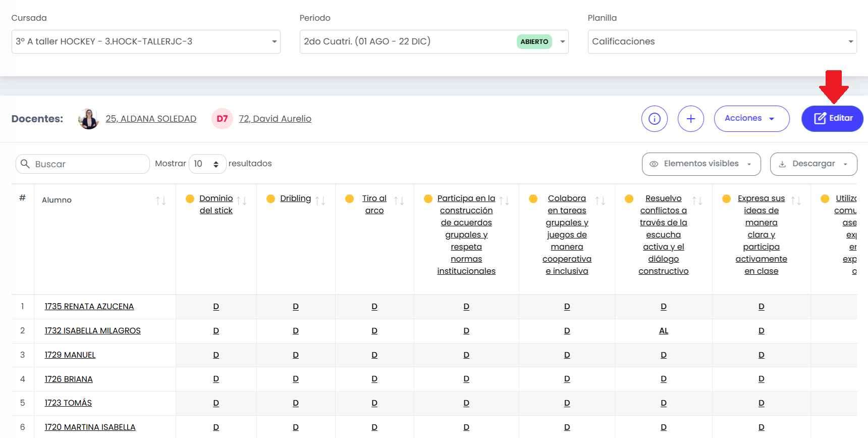
Task: Sort by Dominio del stick arrows
Action: pos(242,201)
